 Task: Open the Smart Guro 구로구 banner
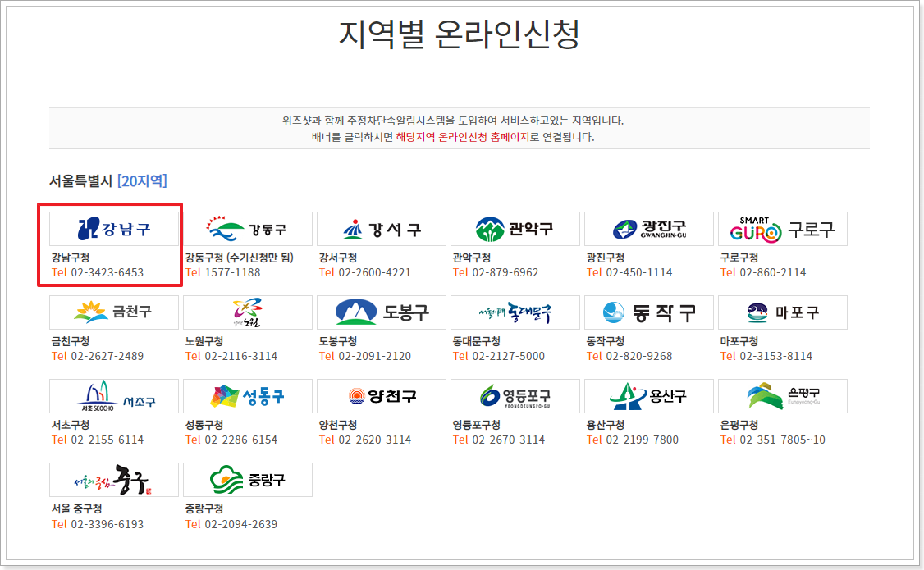(783, 229)
